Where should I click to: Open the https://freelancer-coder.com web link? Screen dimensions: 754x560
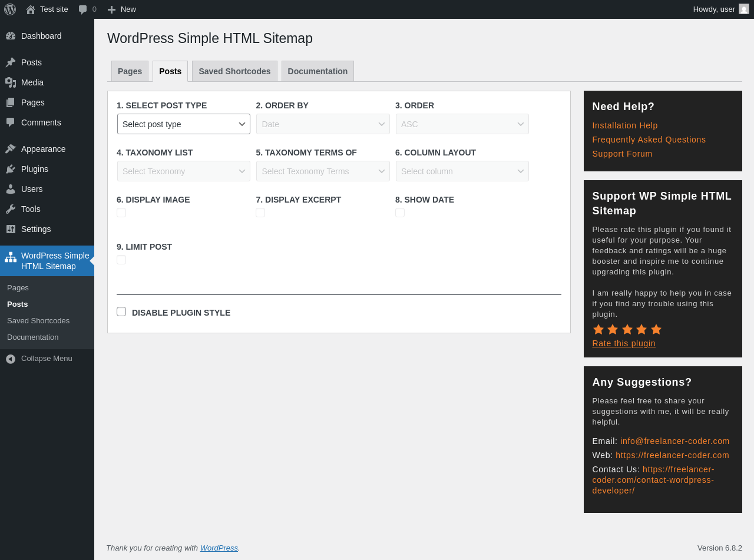[x=673, y=455]
